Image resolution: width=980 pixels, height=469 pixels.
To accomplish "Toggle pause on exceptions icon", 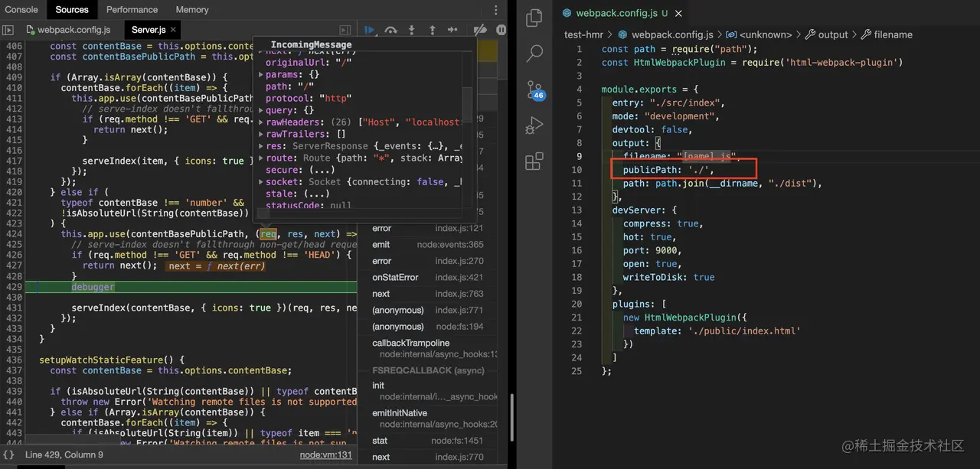I will pyautogui.click(x=501, y=30).
